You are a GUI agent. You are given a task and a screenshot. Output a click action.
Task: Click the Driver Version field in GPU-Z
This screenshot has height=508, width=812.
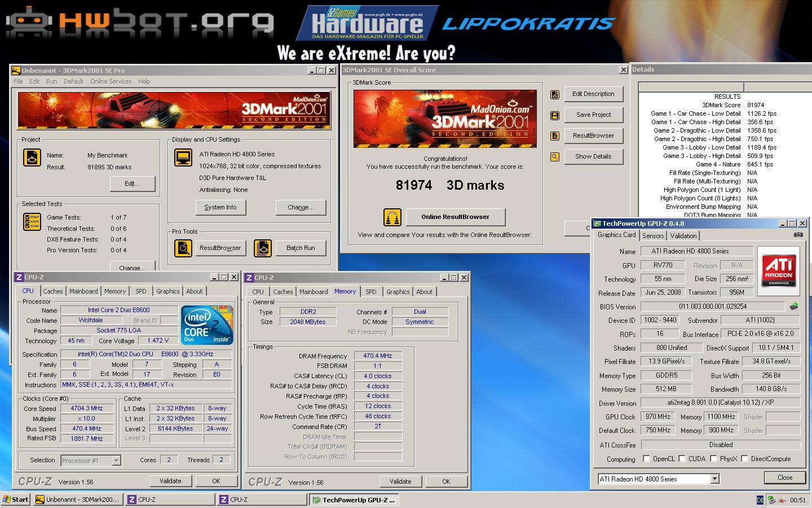721,403
